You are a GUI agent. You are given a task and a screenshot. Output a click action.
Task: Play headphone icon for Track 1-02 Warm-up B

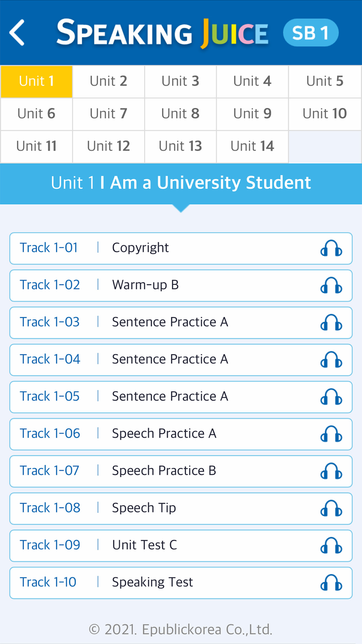tap(331, 285)
